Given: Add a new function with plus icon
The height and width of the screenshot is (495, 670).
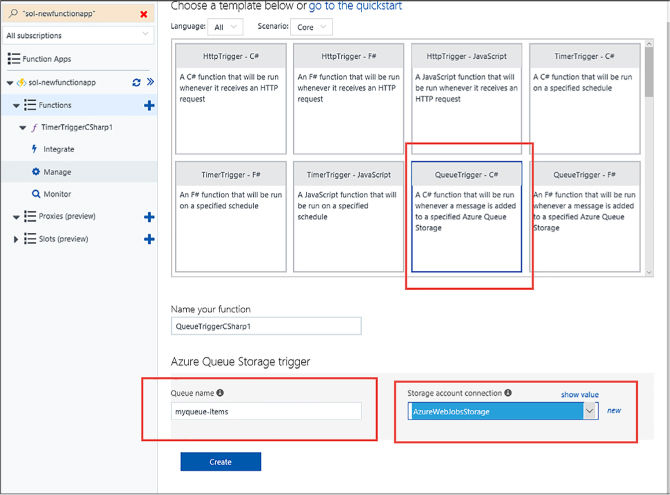Looking at the screenshot, I should (x=149, y=105).
